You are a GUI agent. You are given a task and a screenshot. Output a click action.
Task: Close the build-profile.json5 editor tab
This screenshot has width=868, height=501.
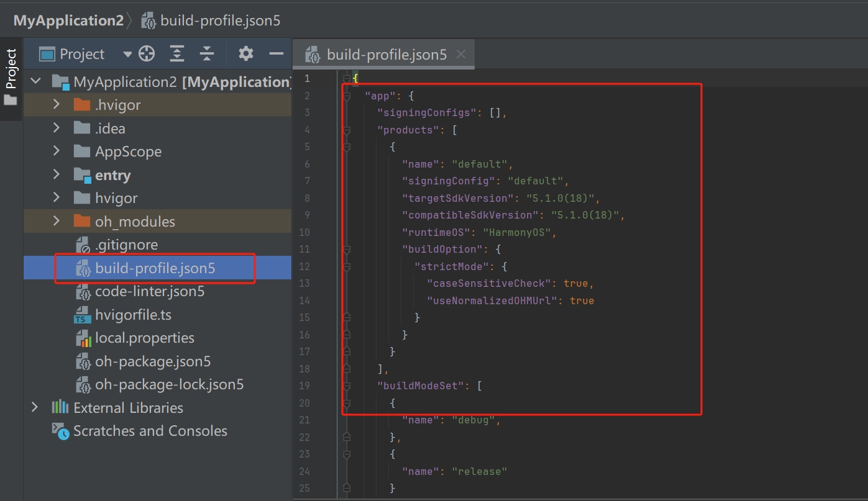pos(461,54)
